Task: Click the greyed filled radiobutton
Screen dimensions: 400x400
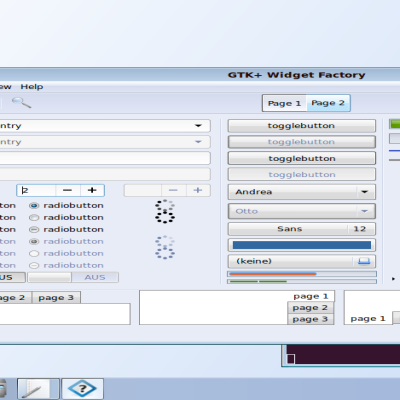Action: [x=34, y=242]
